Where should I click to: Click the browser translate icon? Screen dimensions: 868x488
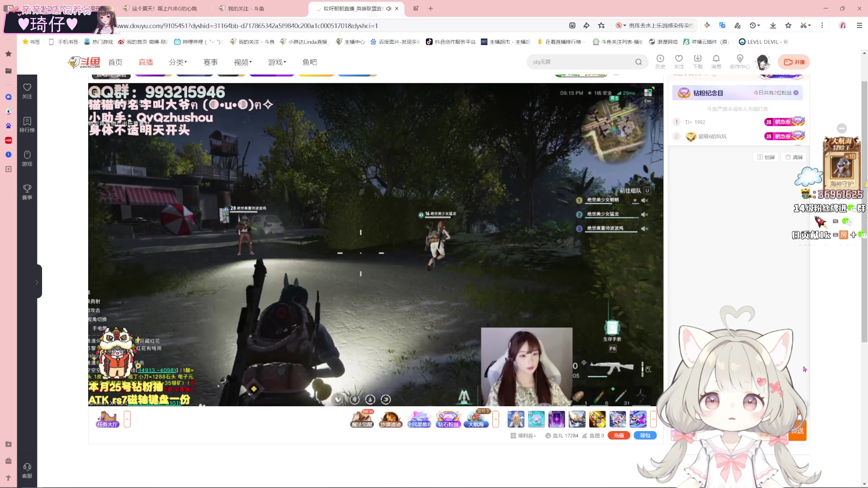[722, 26]
